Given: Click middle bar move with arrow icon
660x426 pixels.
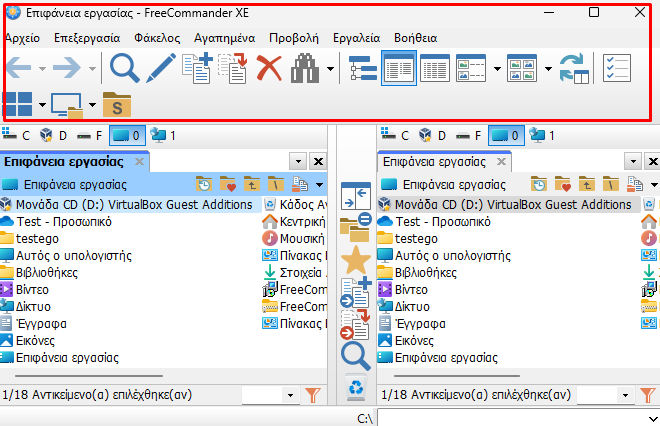Looking at the screenshot, I should click(x=356, y=325).
